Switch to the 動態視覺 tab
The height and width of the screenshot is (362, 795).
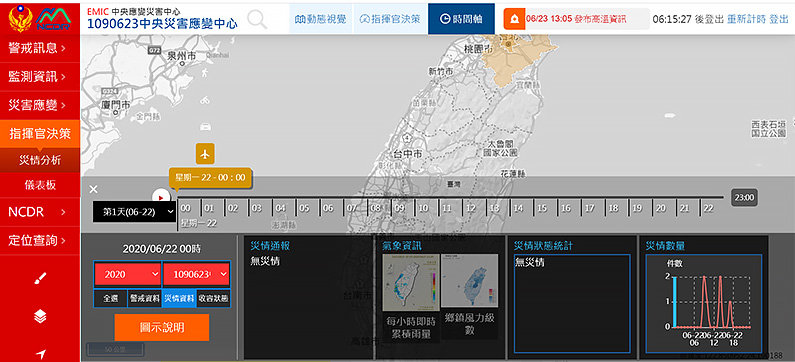point(321,19)
